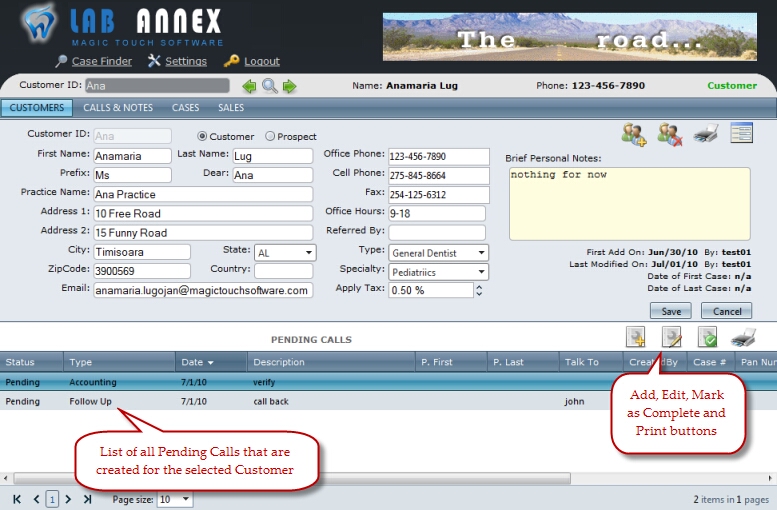Go to next page of pending calls

pos(68,499)
